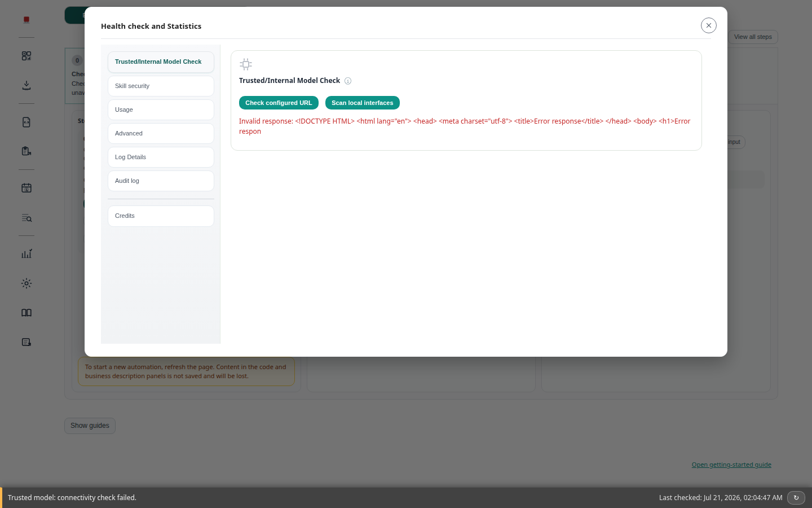The image size is (812, 508).
Task: Click the bar chart statistics icon
Action: [x=27, y=254]
